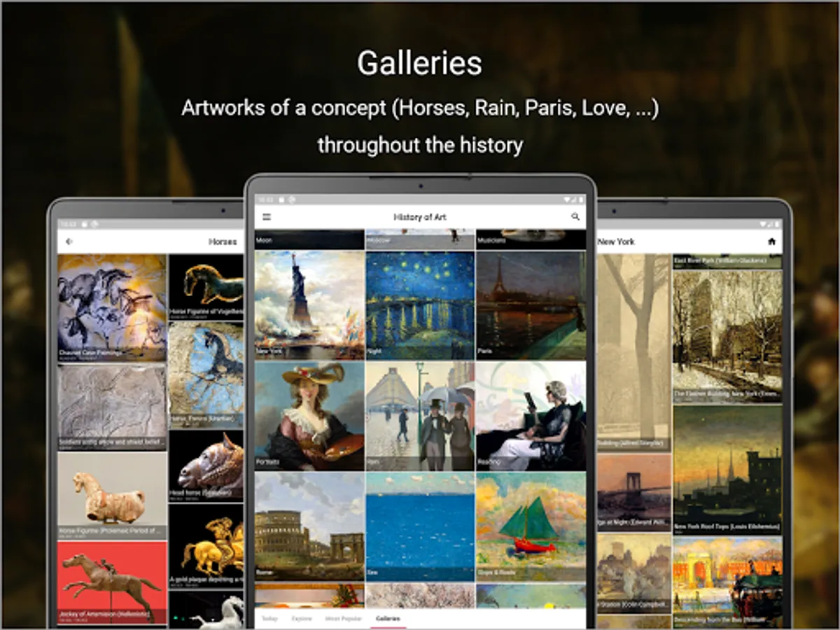Select the Galleries tab
The height and width of the screenshot is (630, 840).
point(388,619)
